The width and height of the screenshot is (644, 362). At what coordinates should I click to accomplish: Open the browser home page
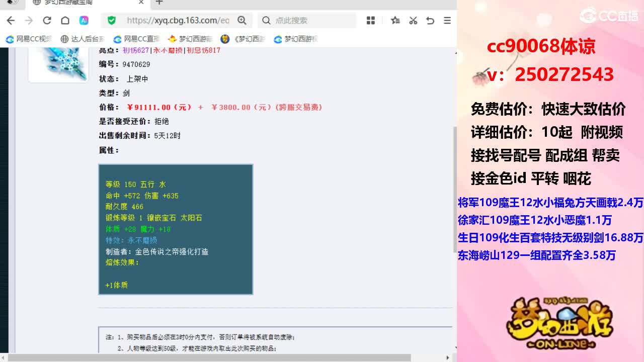pyautogui.click(x=65, y=21)
